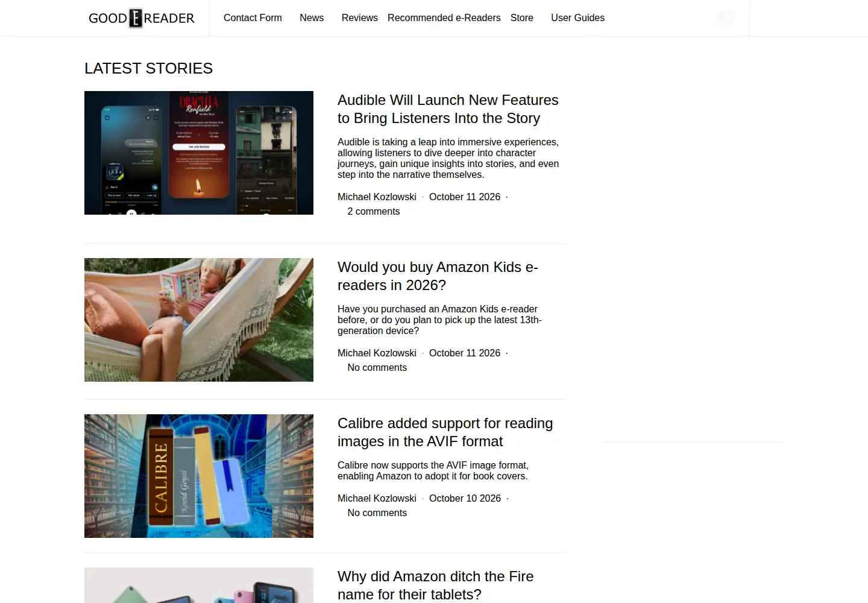This screenshot has height=603, width=868.
Task: Go to the Store page
Action: click(x=521, y=18)
